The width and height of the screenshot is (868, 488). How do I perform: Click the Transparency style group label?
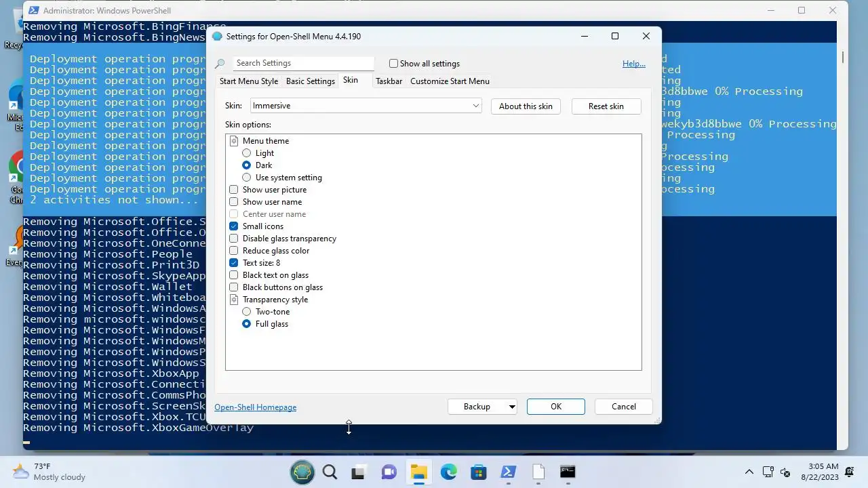coord(275,300)
